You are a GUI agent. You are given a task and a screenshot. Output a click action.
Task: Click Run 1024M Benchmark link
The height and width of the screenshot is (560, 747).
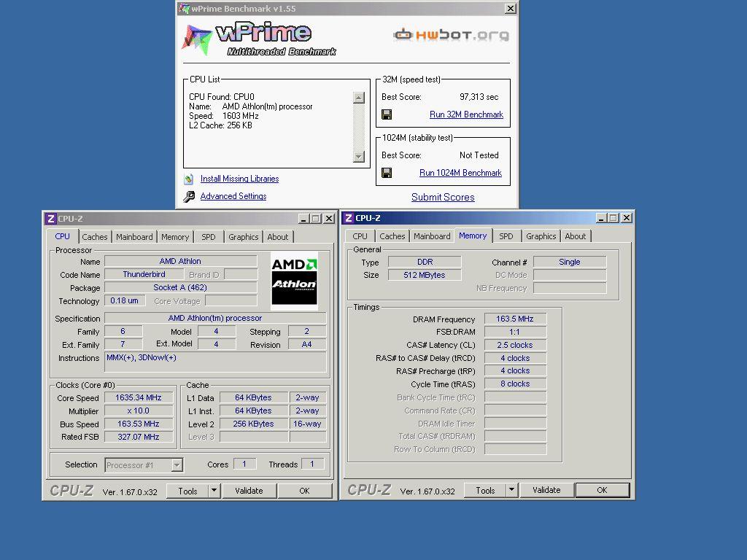click(461, 173)
